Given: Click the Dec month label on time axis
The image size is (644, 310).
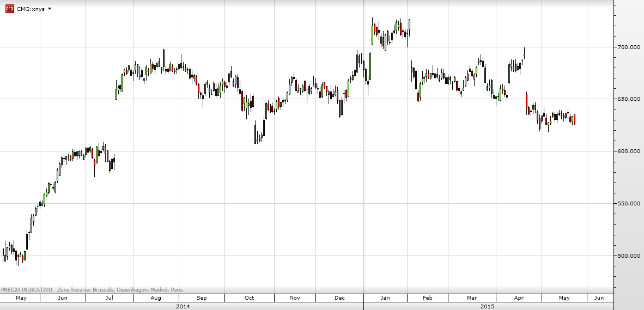Looking at the screenshot, I should pos(339,297).
